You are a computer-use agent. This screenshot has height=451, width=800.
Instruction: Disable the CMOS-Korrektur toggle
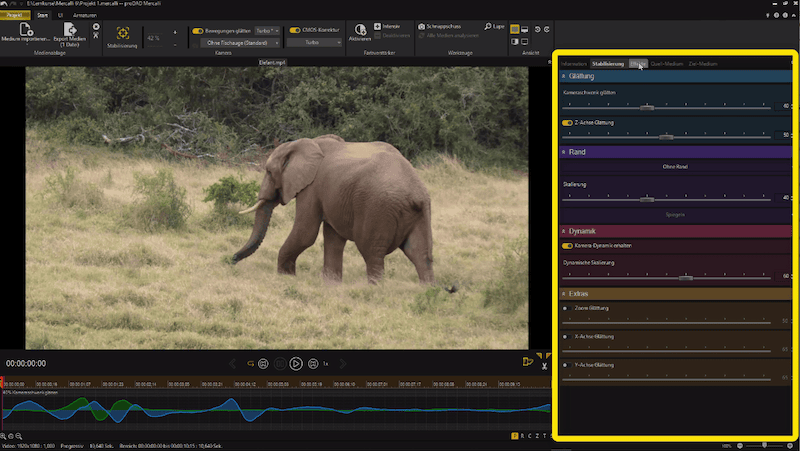(295, 31)
